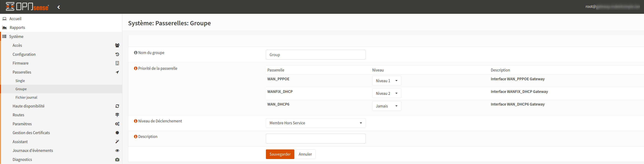Click the Description text field
Screen dimensions: 644x164
point(315,139)
